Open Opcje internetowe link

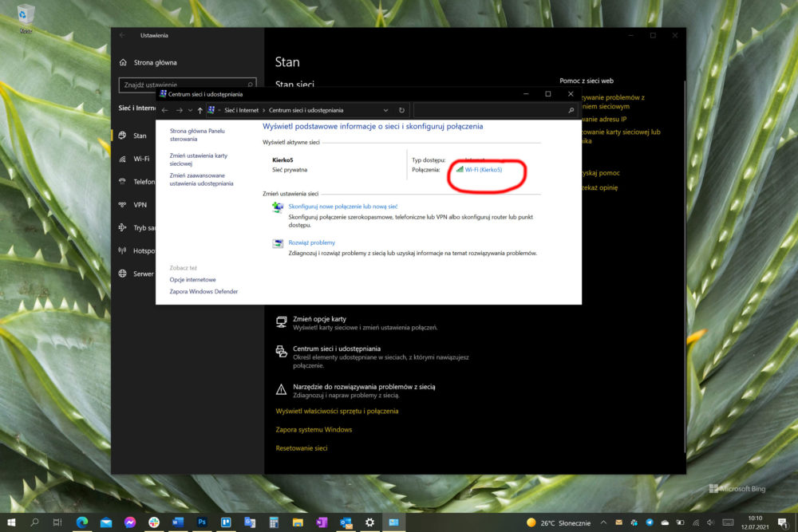(x=192, y=280)
